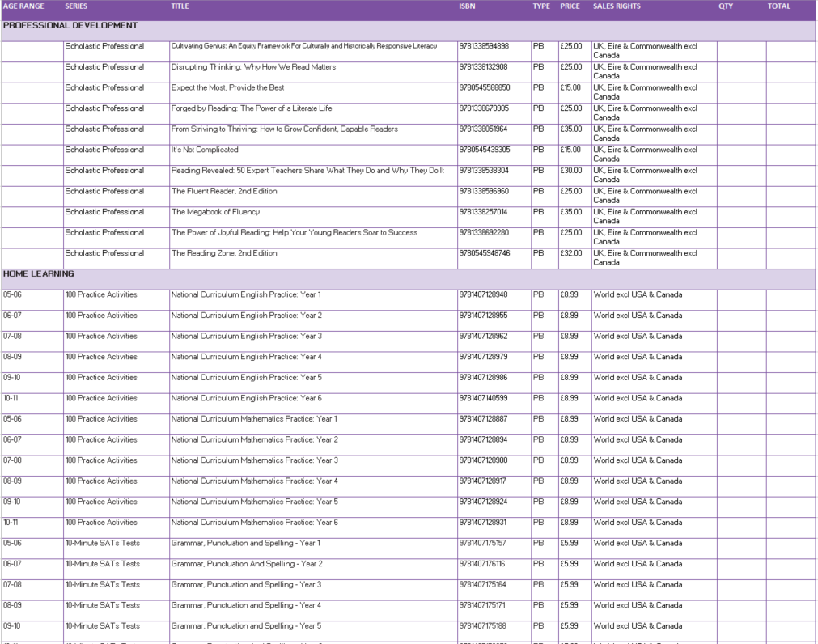The height and width of the screenshot is (644, 818).
Task: Click QTY cell for It's Not Complicated
Action: click(741, 155)
